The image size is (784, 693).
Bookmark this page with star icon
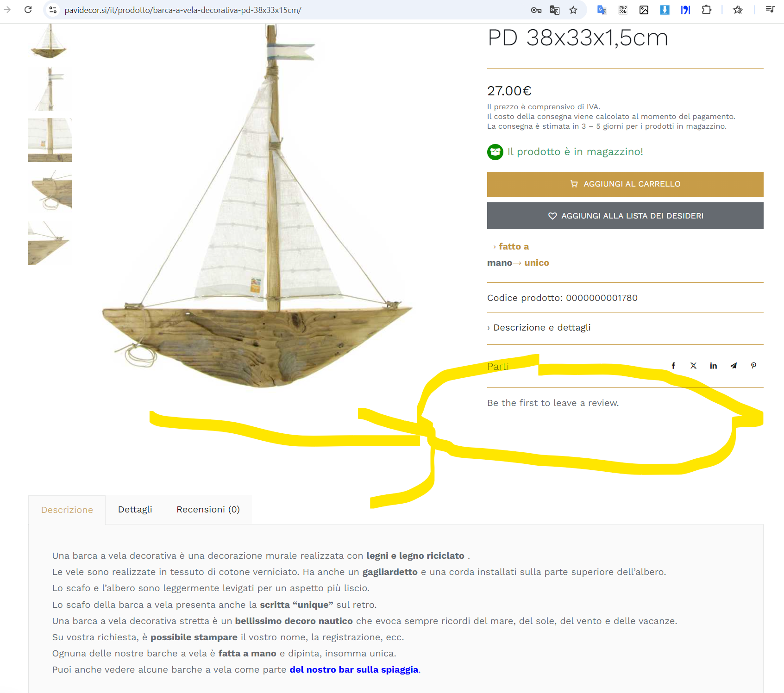pyautogui.click(x=573, y=10)
